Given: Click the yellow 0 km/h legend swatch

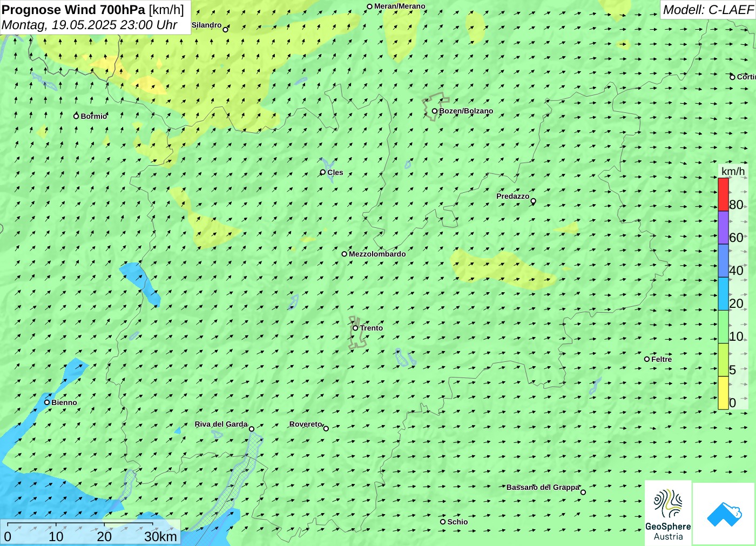Looking at the screenshot, I should 723,393.
